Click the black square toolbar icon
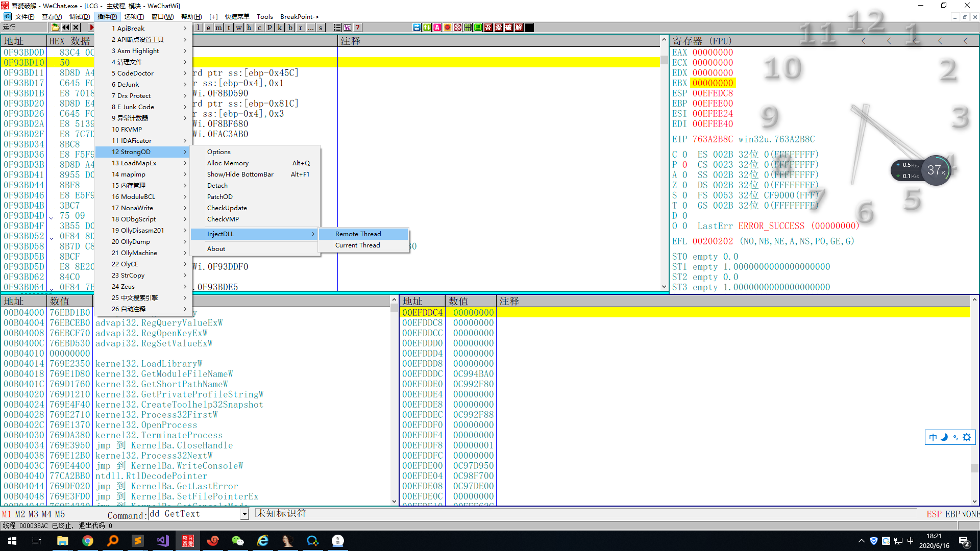Image resolution: width=980 pixels, height=551 pixels. click(529, 28)
